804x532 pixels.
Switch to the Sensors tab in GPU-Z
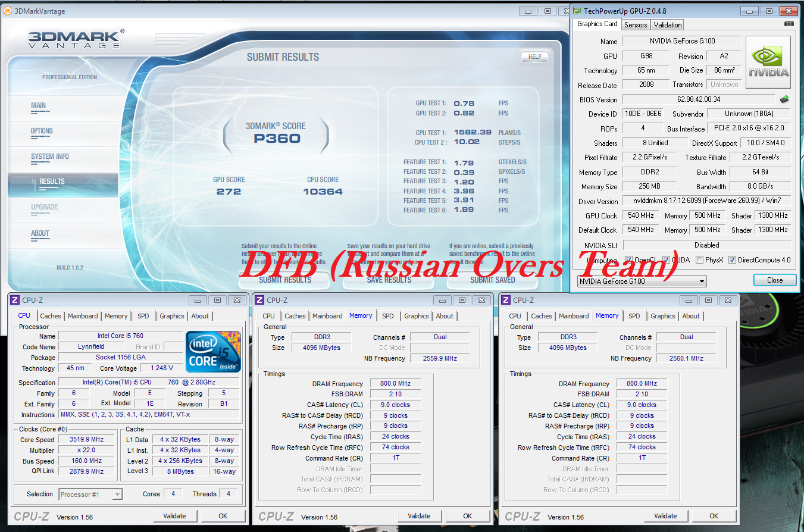coord(636,24)
